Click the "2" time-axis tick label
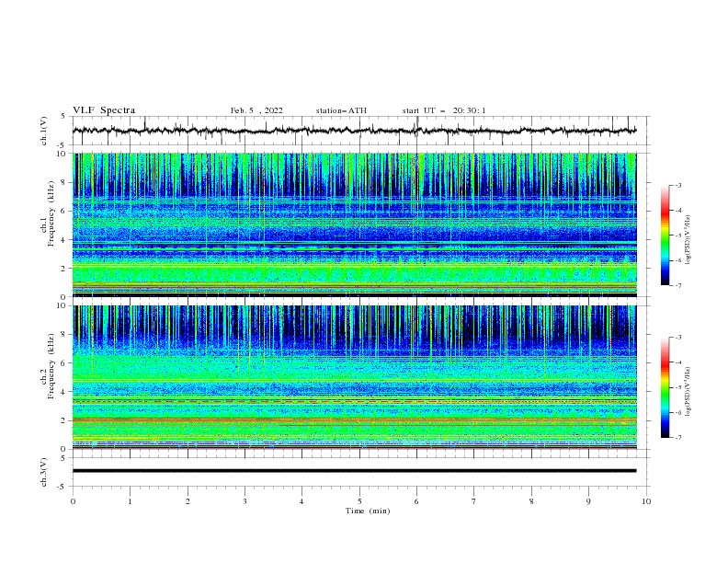Image resolution: width=728 pixels, height=563 pixels. point(188,501)
